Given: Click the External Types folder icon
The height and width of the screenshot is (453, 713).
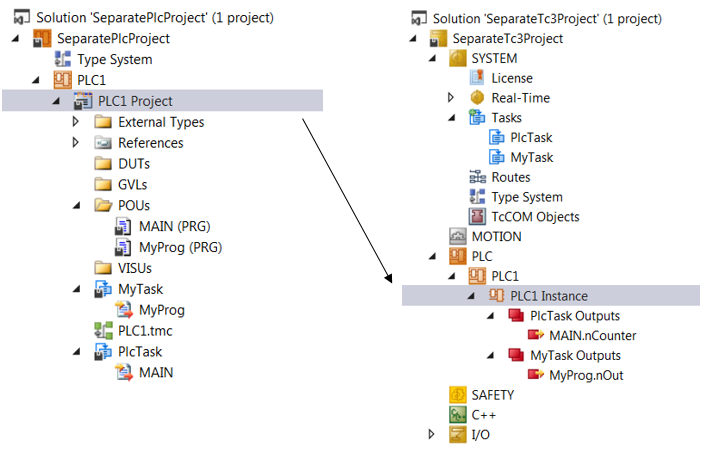Looking at the screenshot, I should coord(103,122).
